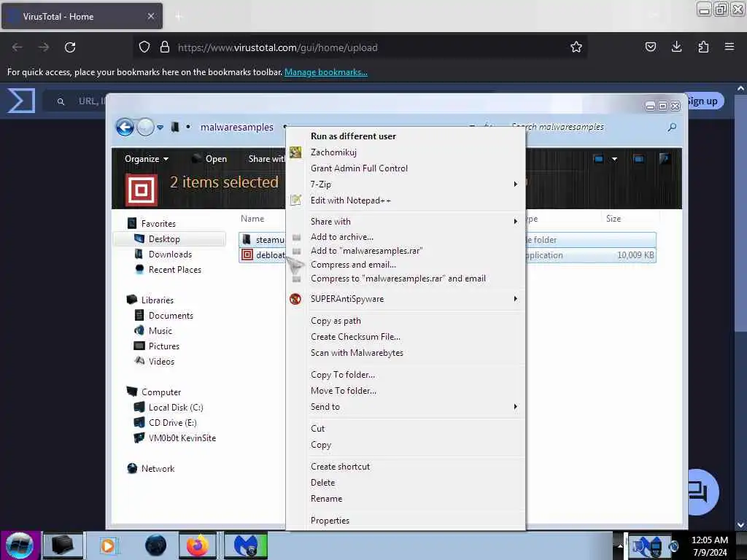Open Firefox extensions icon
This screenshot has width=747, height=560.
coord(703,47)
